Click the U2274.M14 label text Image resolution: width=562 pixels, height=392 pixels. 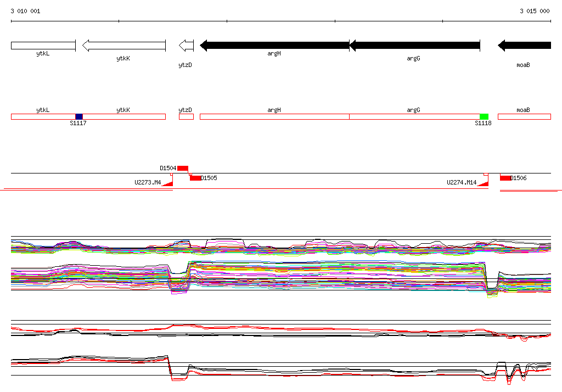[462, 182]
